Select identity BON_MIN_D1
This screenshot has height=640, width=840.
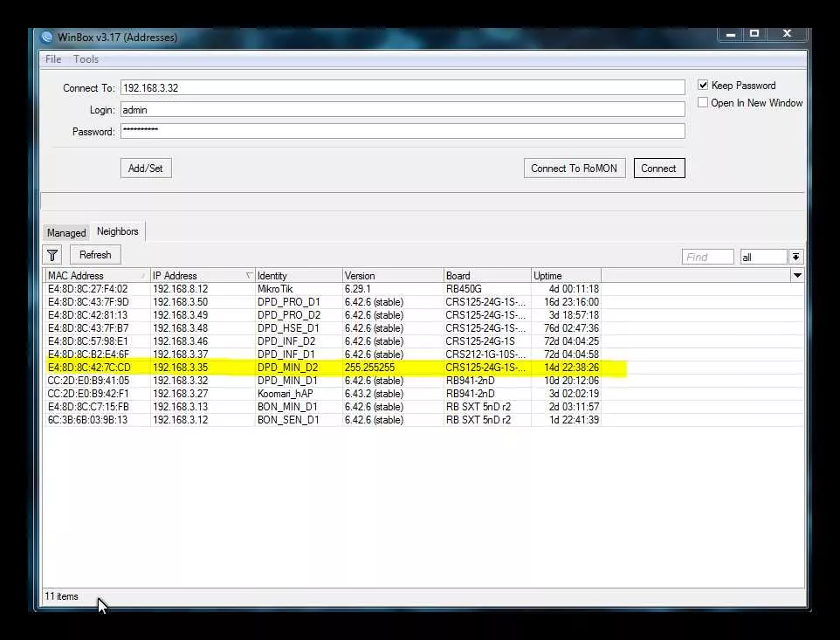coord(287,407)
